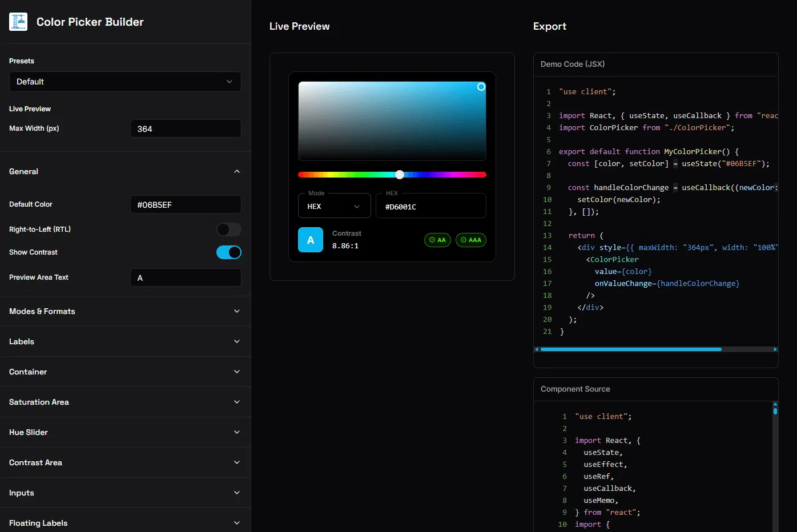Enable the Right-to-Left (RTL) toggle

pyautogui.click(x=229, y=229)
